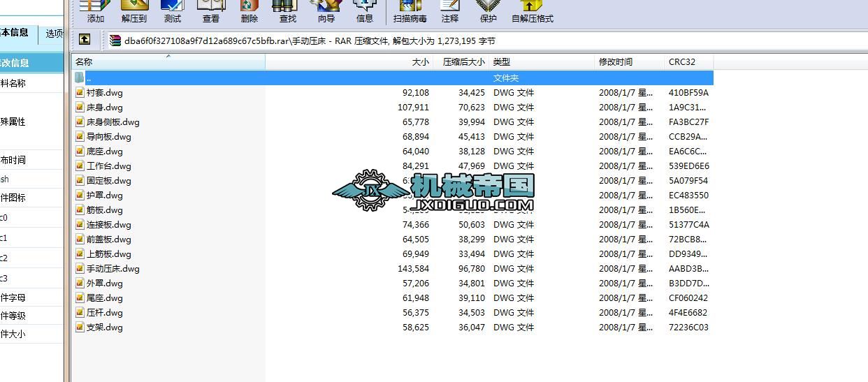Image resolution: width=868 pixels, height=382 pixels.
Task: Select the file name 上筋板.dwg
Action: click(x=108, y=254)
